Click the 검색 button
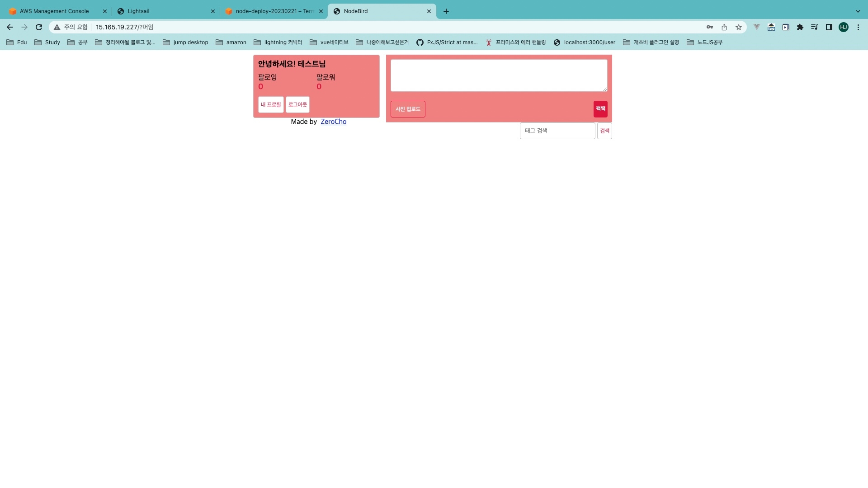 (604, 131)
